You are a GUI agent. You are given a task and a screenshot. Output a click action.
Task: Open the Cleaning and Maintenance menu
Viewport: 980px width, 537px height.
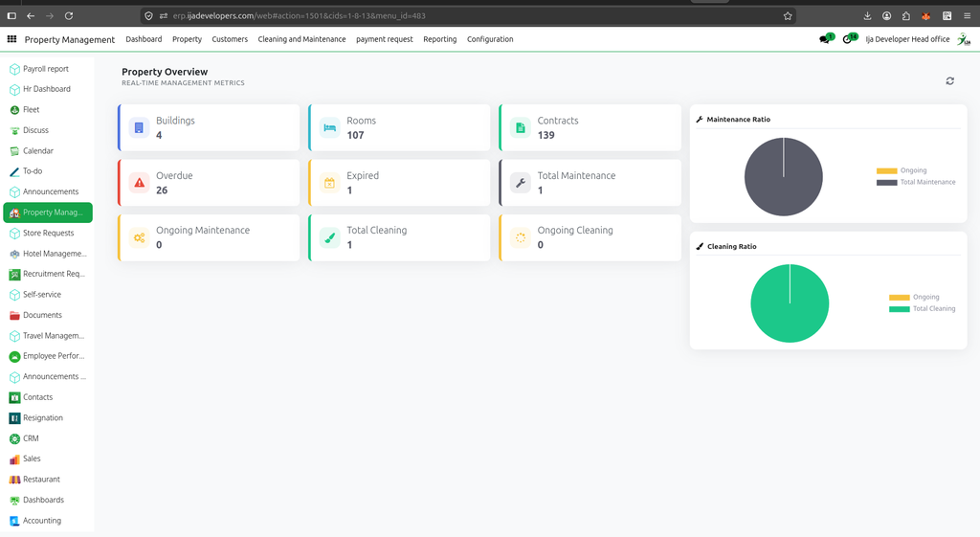301,38
